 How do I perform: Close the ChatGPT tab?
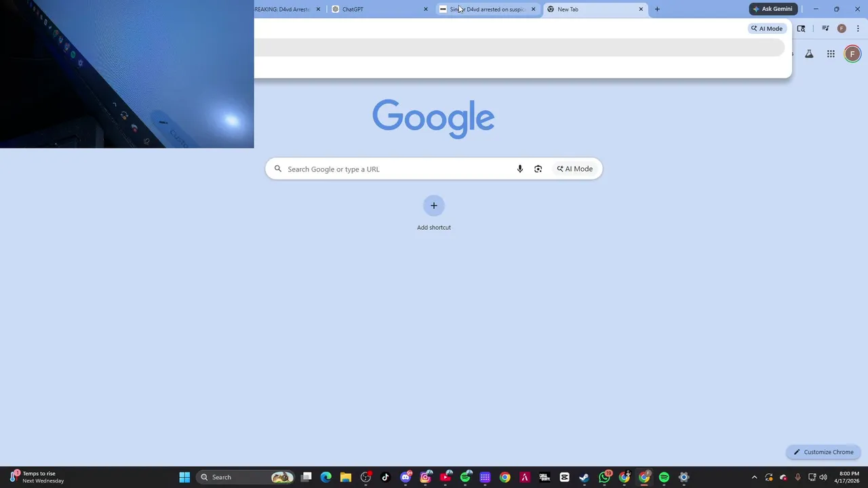[x=426, y=9]
